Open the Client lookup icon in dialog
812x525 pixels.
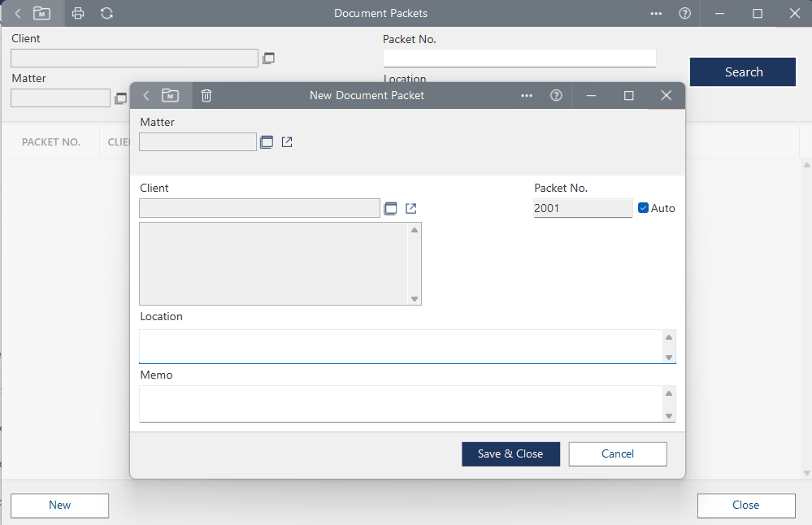pos(390,209)
